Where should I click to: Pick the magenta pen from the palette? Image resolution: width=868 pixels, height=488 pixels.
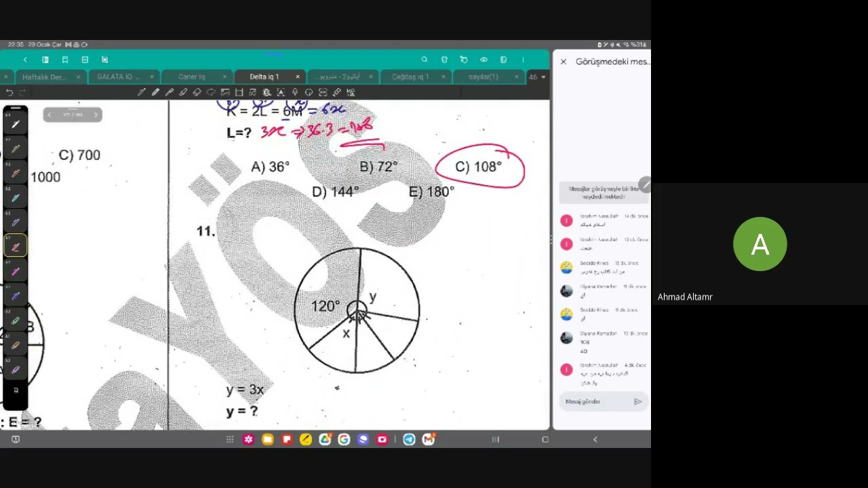point(15,271)
